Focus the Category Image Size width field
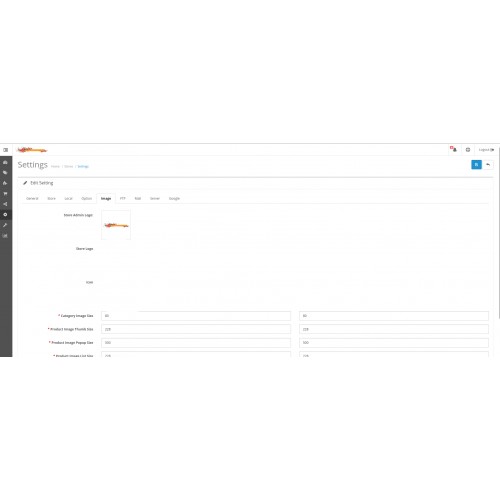This screenshot has height=500, width=500. point(196,316)
